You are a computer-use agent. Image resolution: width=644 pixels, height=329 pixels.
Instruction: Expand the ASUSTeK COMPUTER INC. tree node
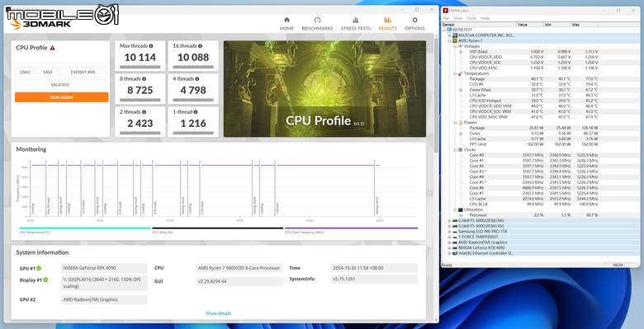pos(449,35)
